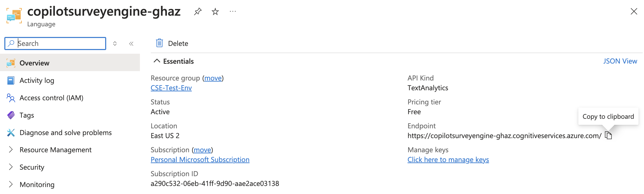
Task: Collapse the Essentials section
Action: (173, 61)
